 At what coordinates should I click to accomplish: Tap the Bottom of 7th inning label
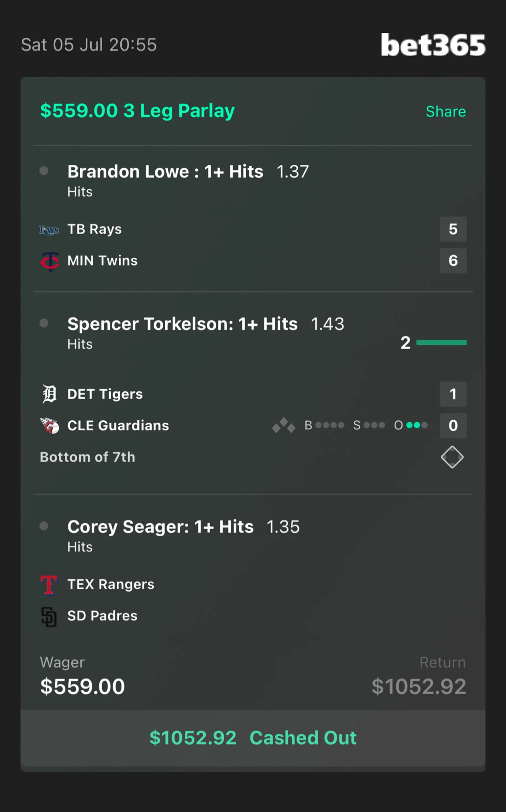(88, 457)
